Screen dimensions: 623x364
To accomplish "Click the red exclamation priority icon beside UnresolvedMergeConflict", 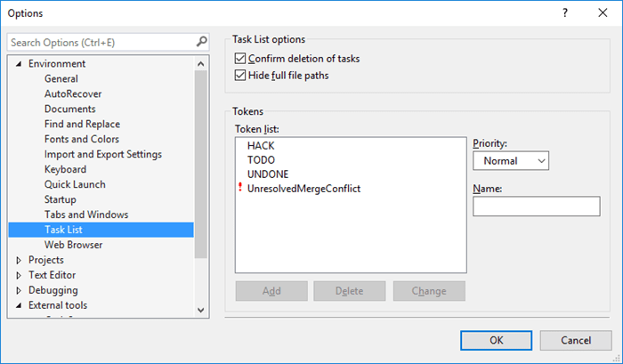I will 240,187.
